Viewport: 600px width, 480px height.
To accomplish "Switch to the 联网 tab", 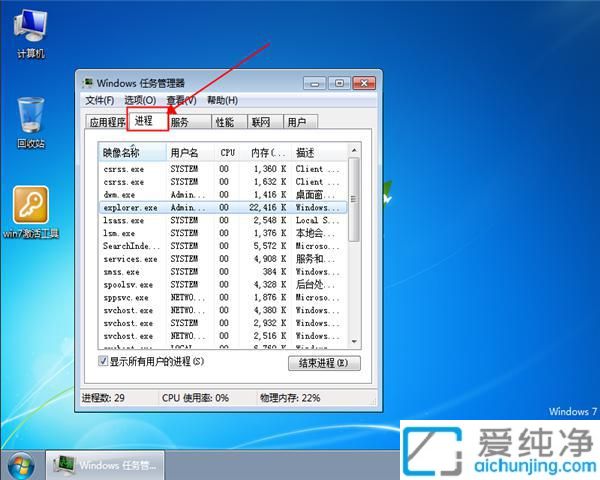I will [x=265, y=122].
